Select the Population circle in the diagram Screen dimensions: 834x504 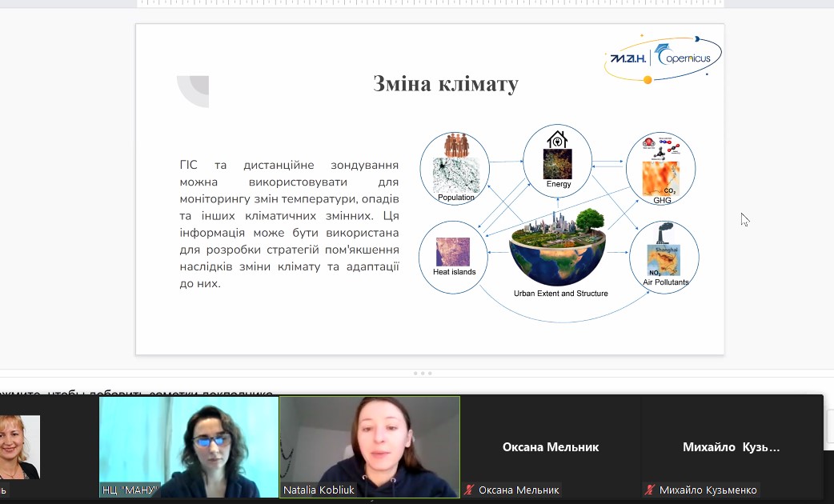[x=455, y=168]
